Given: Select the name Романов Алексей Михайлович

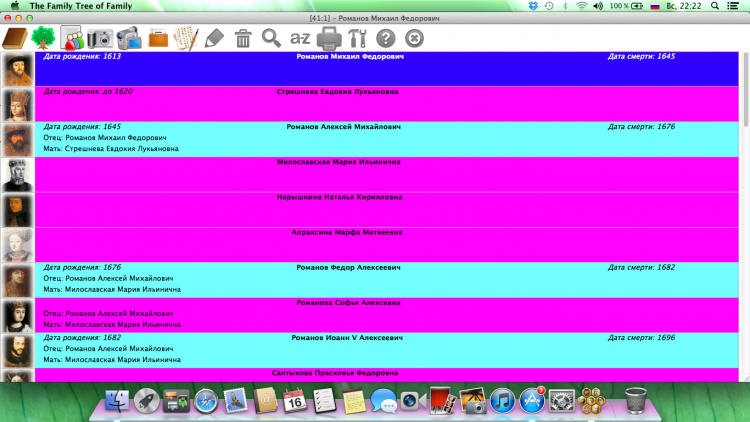Looking at the screenshot, I should pyautogui.click(x=343, y=127).
